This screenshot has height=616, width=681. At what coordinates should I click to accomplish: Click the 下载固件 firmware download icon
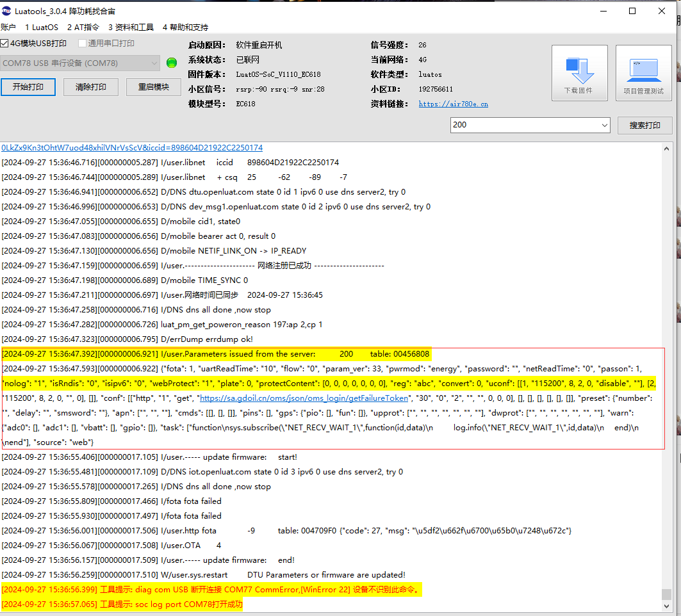[578, 72]
